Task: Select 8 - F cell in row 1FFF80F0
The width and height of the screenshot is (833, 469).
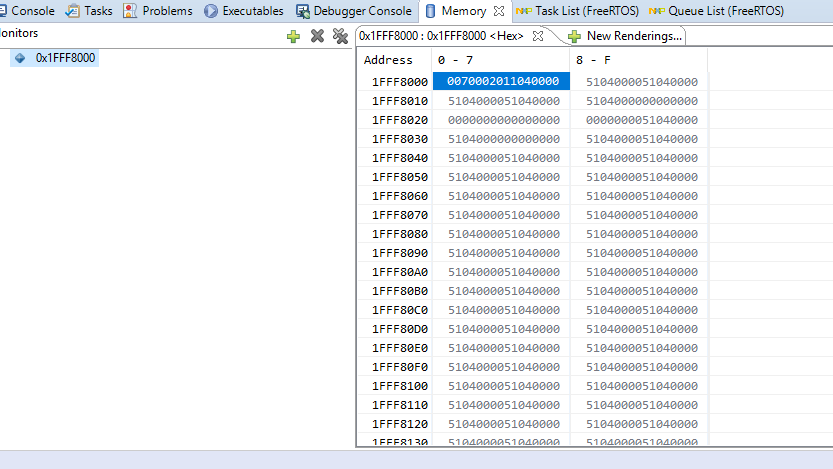Action: 641,367
